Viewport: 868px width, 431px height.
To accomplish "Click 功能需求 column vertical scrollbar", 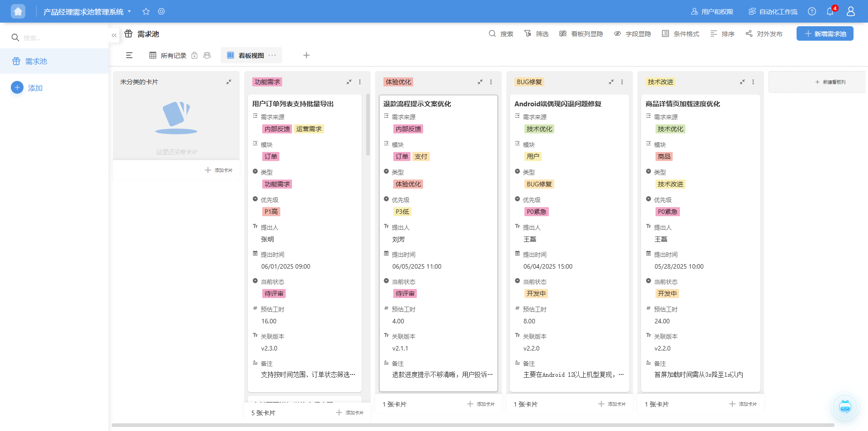I will 368,124.
